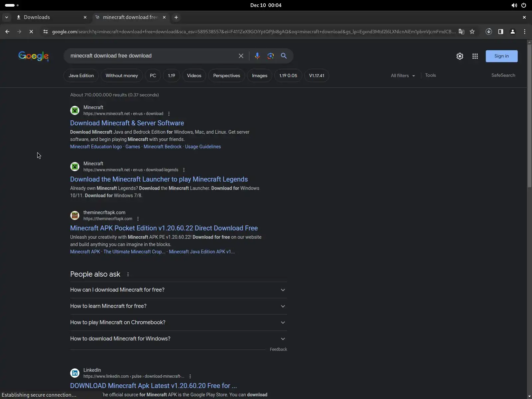The width and height of the screenshot is (532, 399).
Task: Open more options for Download Minecraft & Server Software result
Action: tap(169, 114)
